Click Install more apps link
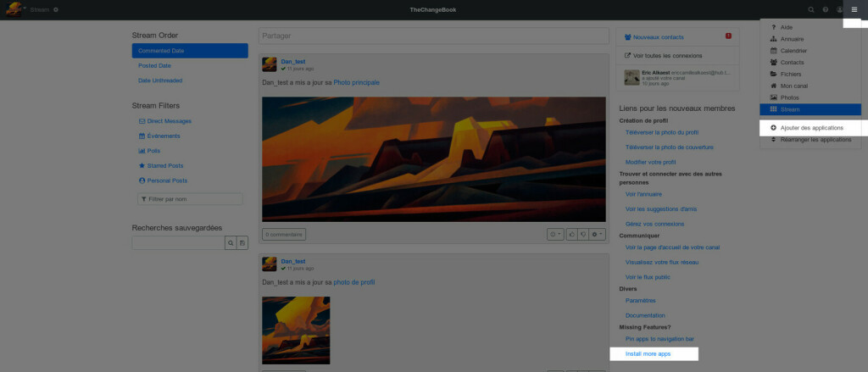The height and width of the screenshot is (372, 868). (x=648, y=353)
